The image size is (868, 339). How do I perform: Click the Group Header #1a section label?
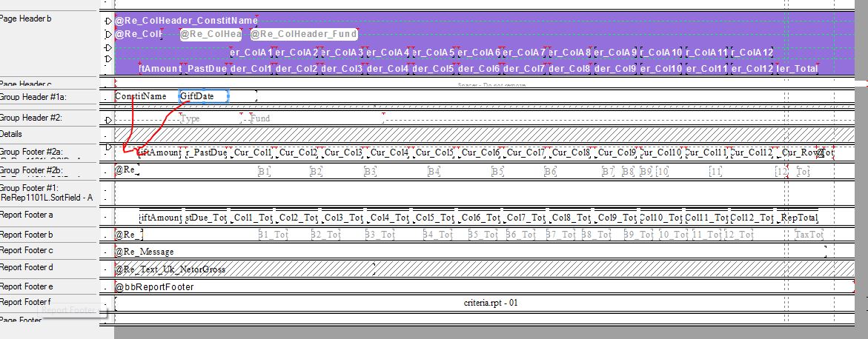click(x=32, y=97)
